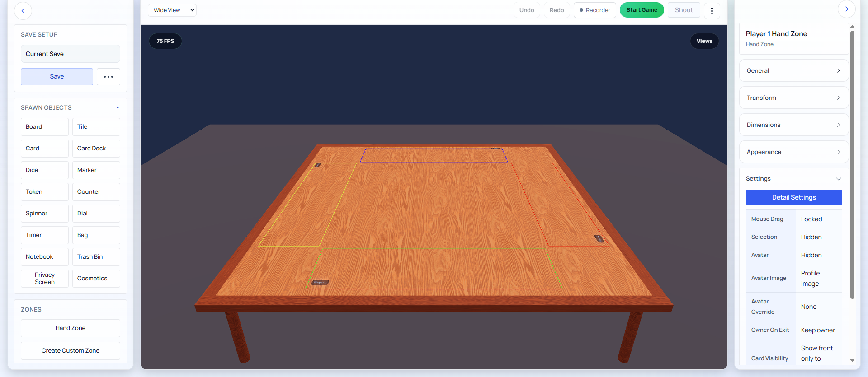This screenshot has height=377, width=868.
Task: Spawn a Token object
Action: 45,192
